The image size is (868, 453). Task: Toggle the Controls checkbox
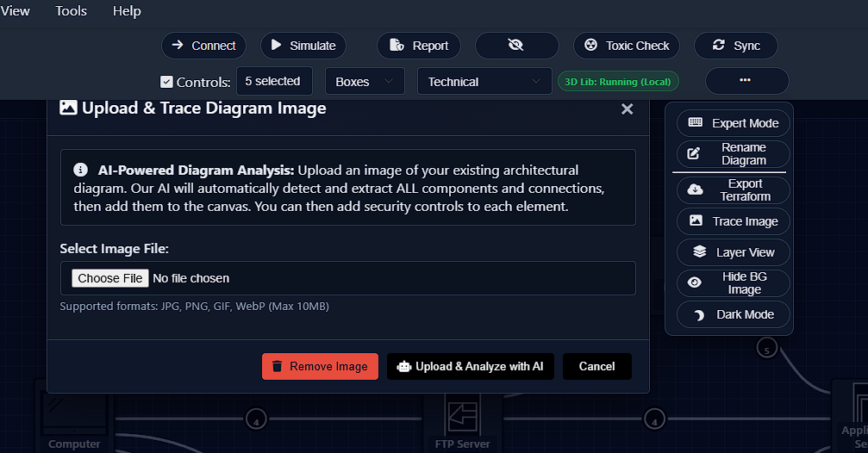click(x=167, y=83)
